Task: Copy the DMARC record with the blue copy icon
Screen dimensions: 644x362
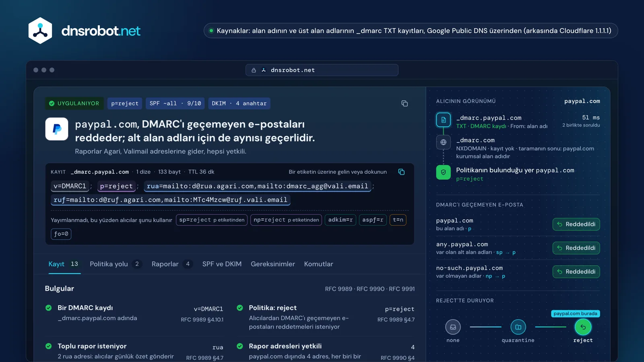Action: point(401,172)
